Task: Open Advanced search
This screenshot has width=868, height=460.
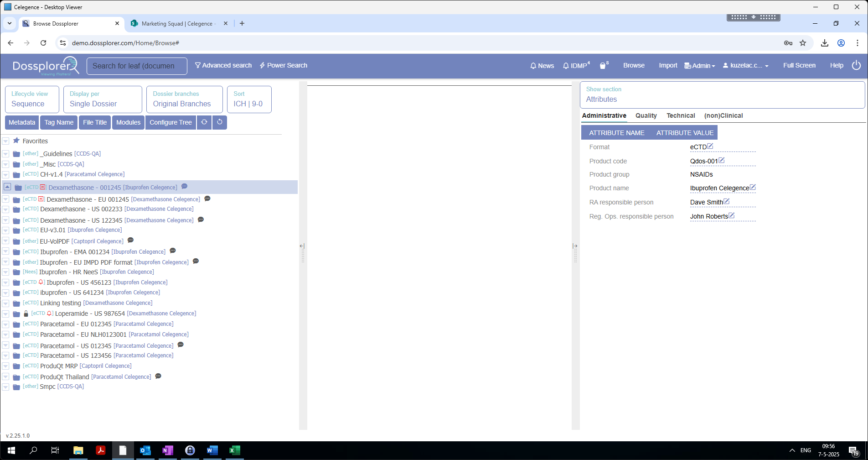Action: [x=223, y=65]
